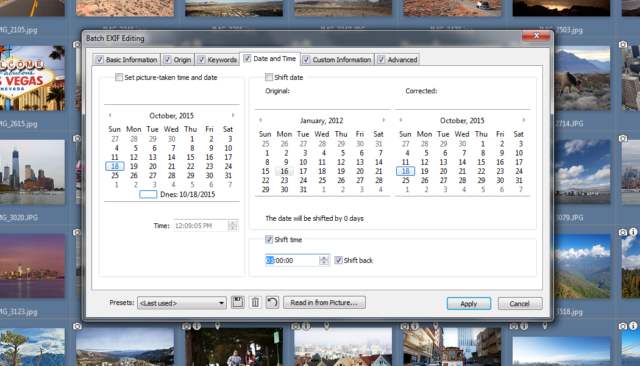Screen dimensions: 640x366
Task: Select the IMG_3020.JPG skyline thumbnail
Action: pos(32,172)
